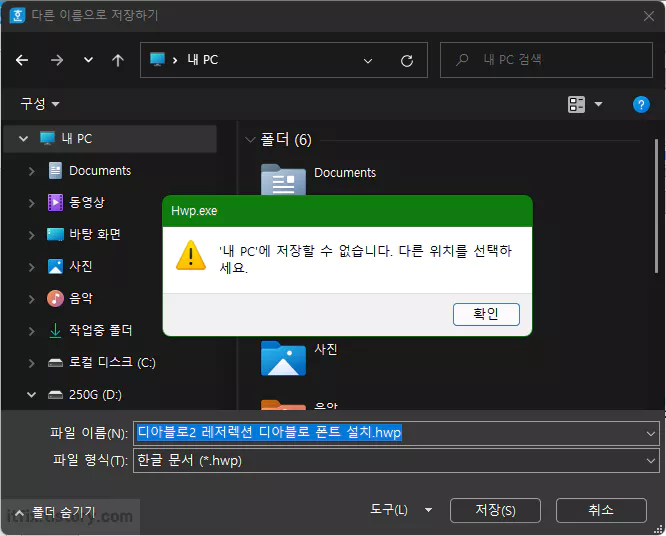Refresh the 내 PC location
This screenshot has width=666, height=536.
point(407,61)
